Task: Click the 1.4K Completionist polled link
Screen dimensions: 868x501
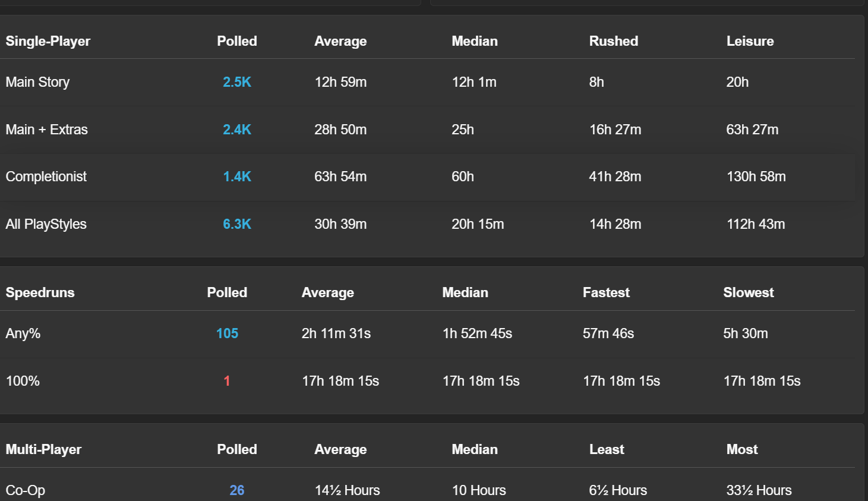Action: tap(236, 177)
